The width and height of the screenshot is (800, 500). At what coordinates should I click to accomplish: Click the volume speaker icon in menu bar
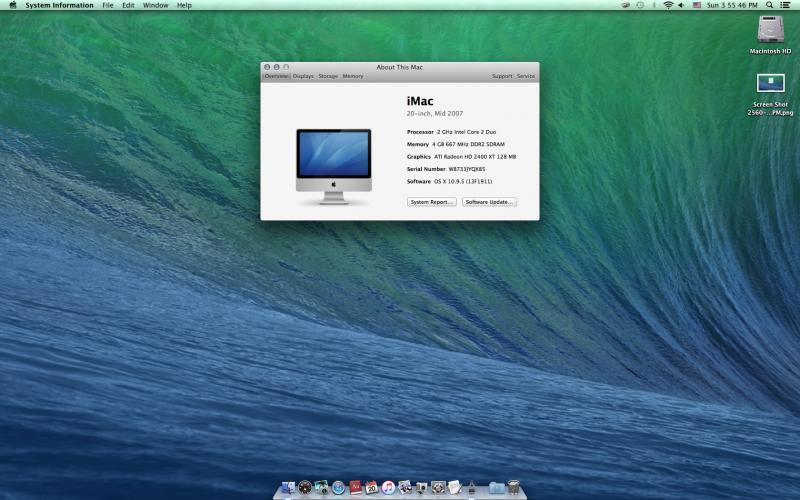(681, 5)
